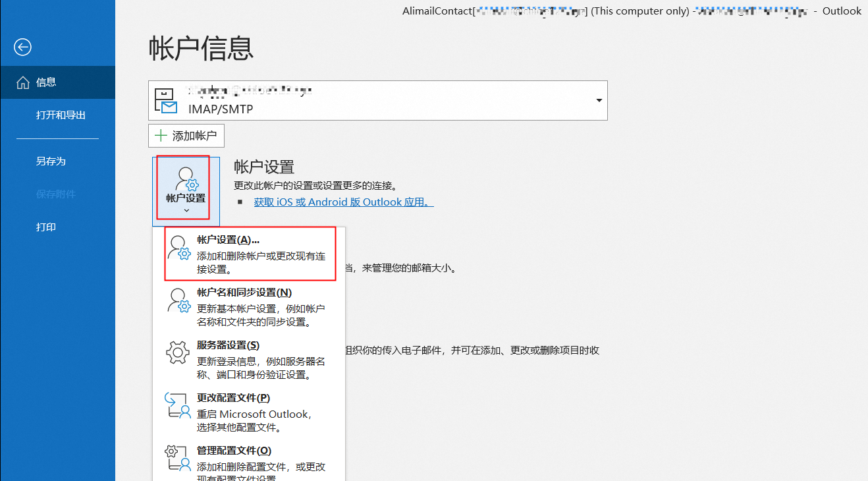Click the text 更改此帐户的设置或设置更多的连接。
The width and height of the screenshot is (868, 481).
[315, 186]
